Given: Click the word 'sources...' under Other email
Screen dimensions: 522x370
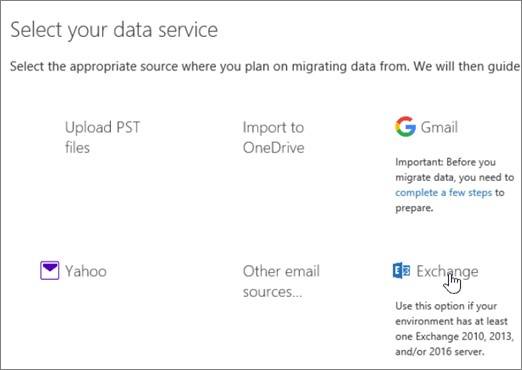Looking at the screenshot, I should 272,292.
